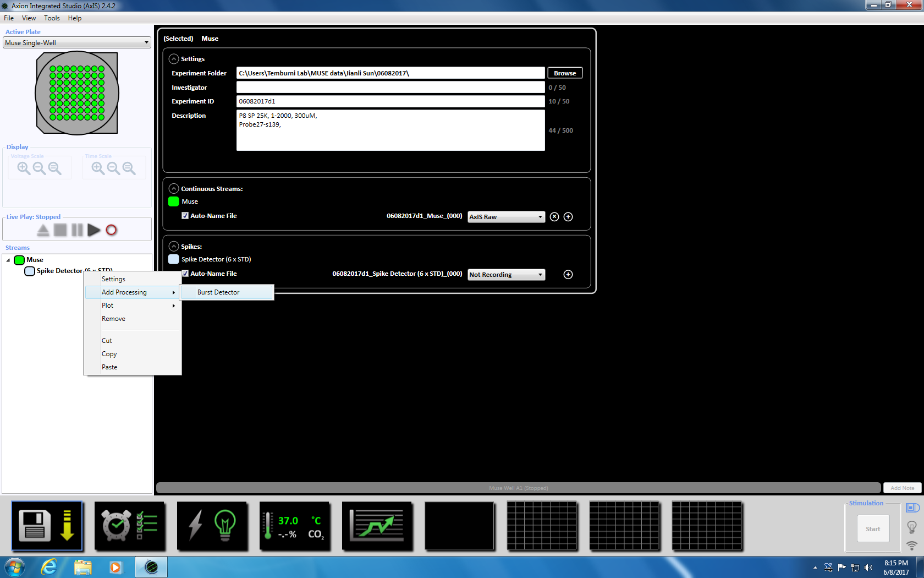Select Burst Detector from the submenu
This screenshot has width=924, height=578.
218,292
